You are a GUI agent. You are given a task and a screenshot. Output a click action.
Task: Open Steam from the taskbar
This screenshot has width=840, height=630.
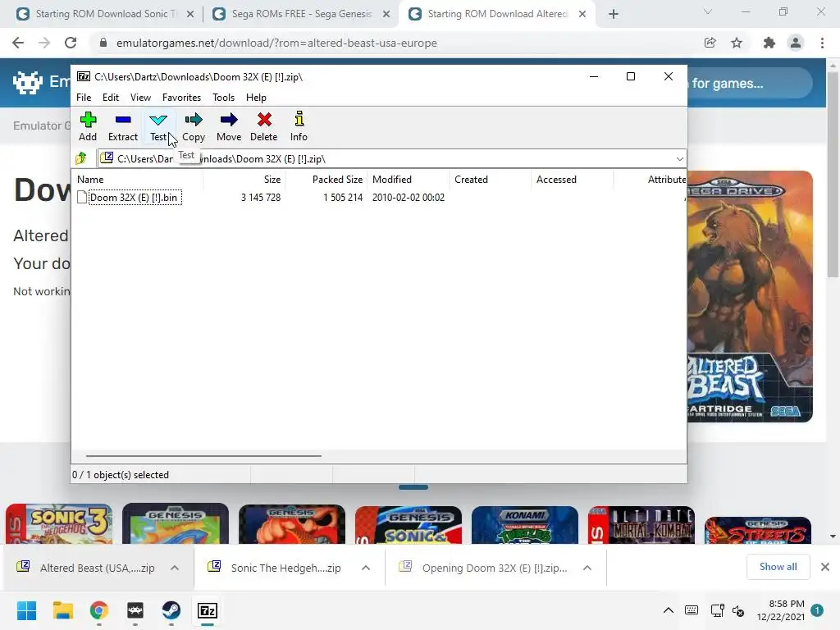(x=171, y=610)
